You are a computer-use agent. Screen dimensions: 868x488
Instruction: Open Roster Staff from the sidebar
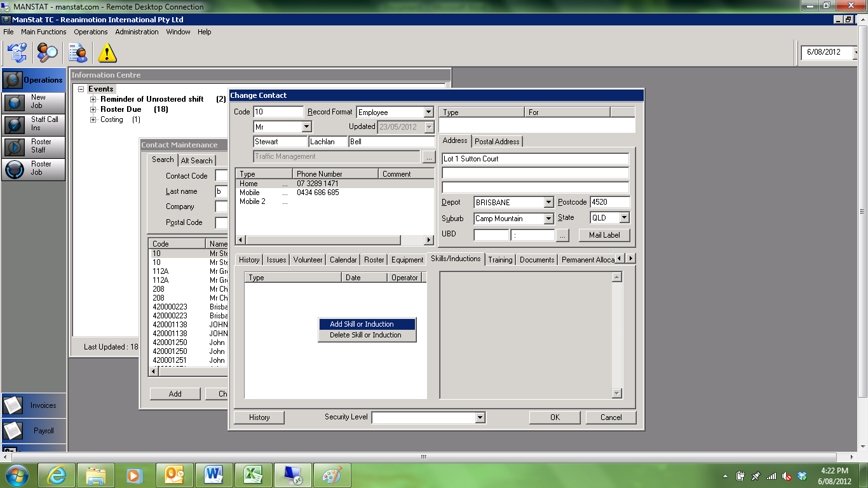[34, 146]
